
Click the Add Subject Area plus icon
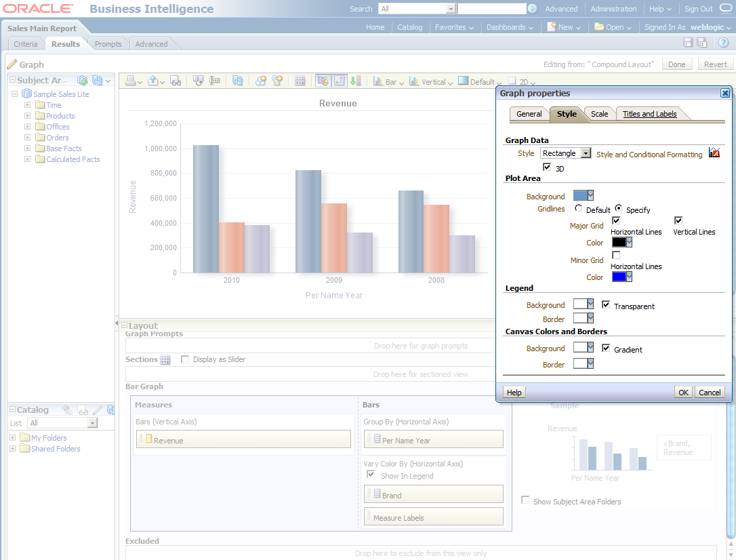(x=82, y=79)
